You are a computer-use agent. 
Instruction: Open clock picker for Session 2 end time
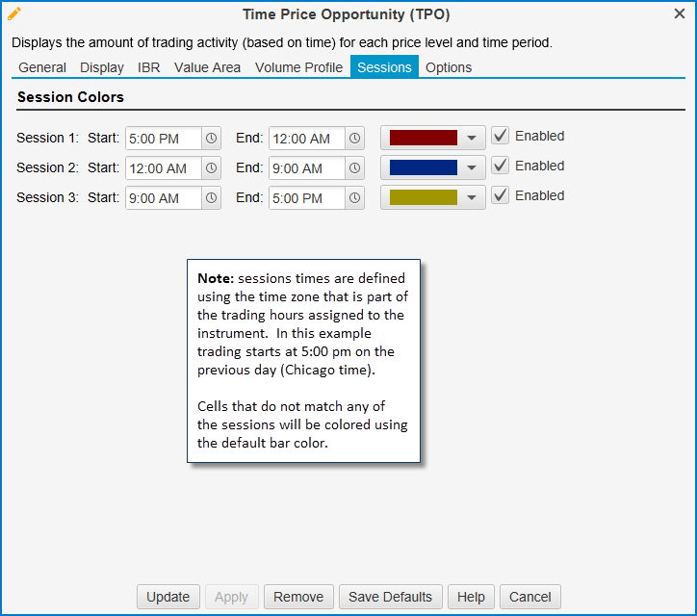[x=355, y=168]
